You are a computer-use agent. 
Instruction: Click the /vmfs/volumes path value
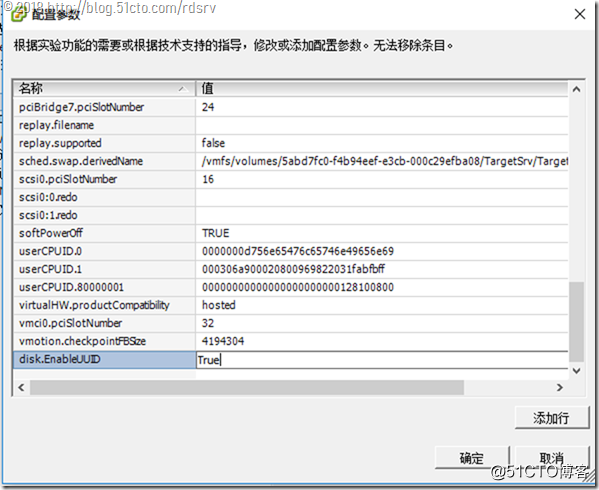pyautogui.click(x=384, y=161)
